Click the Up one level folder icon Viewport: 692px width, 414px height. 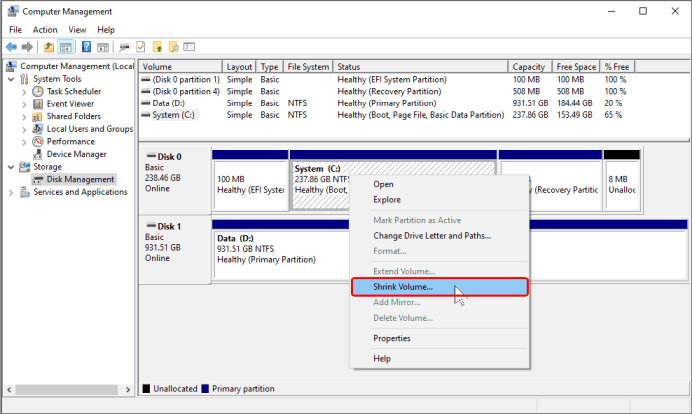pyautogui.click(x=49, y=47)
